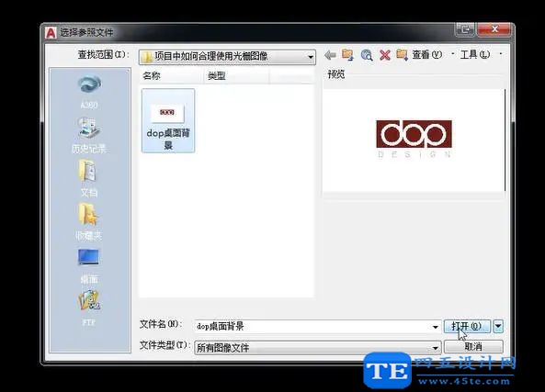
Task: Select the dop桌面背景 file thumbnail
Action: point(168,120)
